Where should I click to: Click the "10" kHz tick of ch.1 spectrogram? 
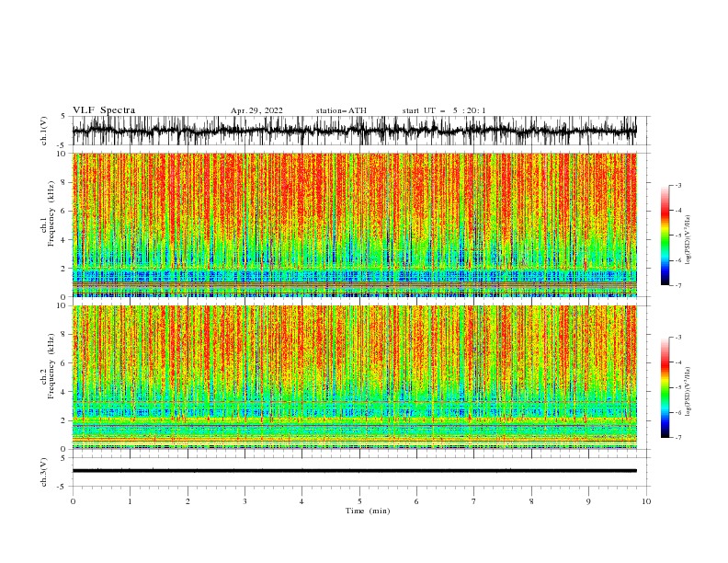click(62, 154)
